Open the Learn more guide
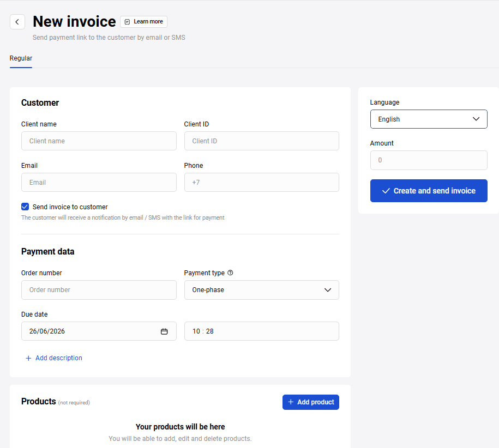 (x=143, y=22)
